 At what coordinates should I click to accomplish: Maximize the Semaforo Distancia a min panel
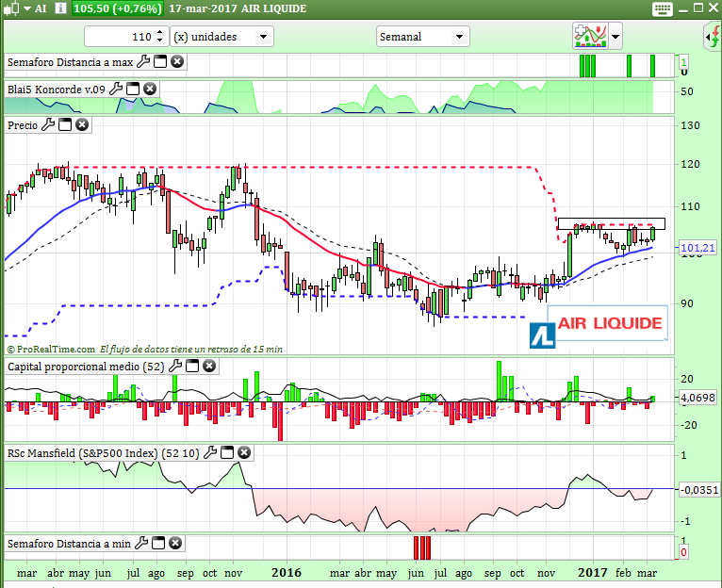click(158, 544)
